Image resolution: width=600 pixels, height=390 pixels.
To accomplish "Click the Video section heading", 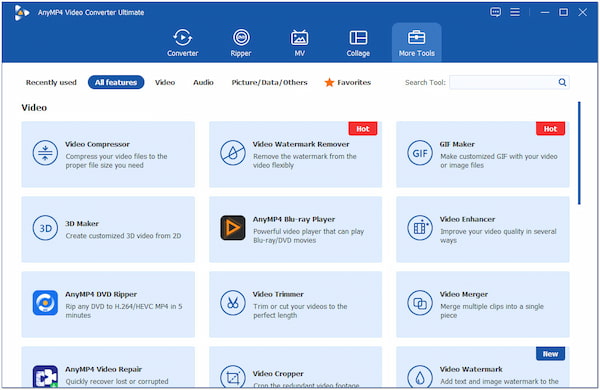I will (x=34, y=108).
